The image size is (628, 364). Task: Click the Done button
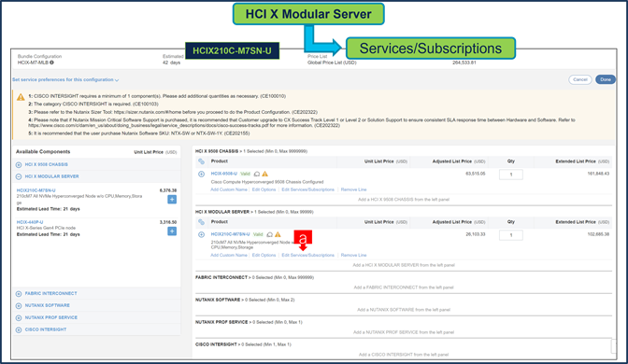(x=606, y=79)
